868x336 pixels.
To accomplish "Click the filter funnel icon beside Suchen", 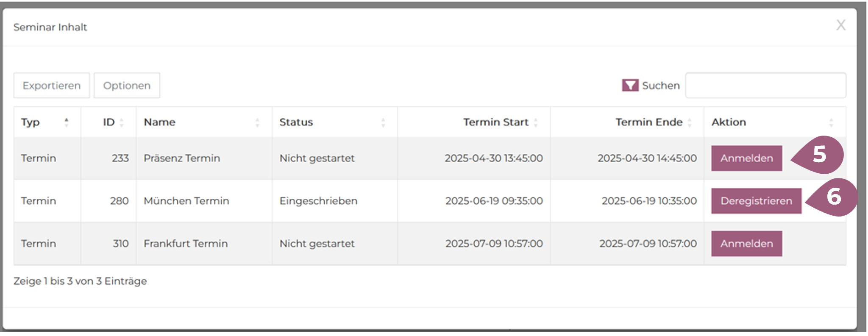I will coord(630,85).
